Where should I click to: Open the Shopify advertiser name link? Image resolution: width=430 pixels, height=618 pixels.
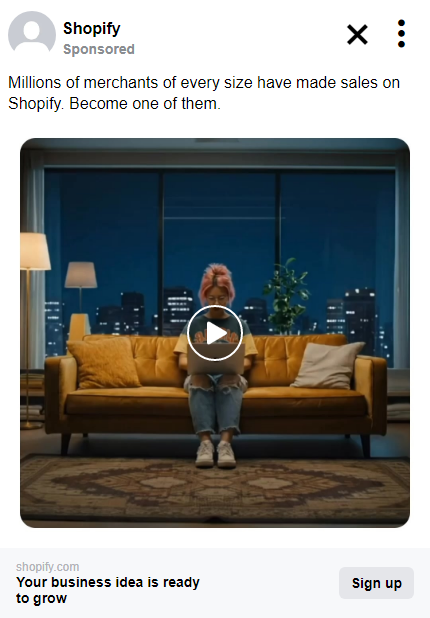[x=92, y=29]
